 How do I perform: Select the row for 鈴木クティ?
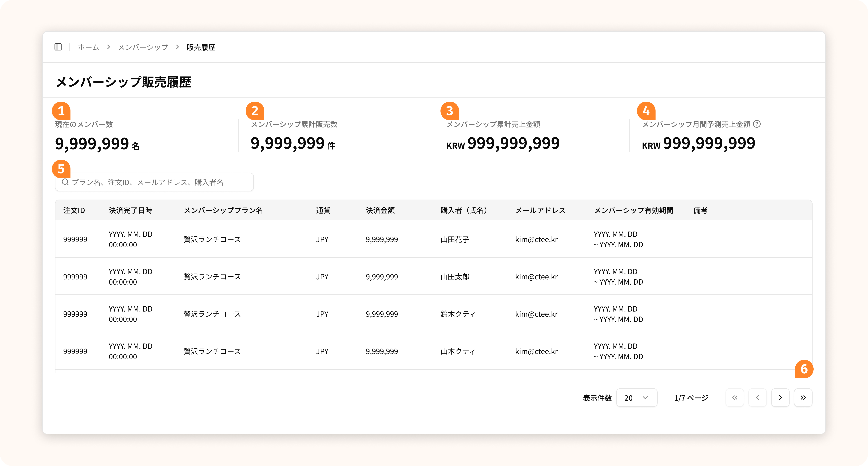pyautogui.click(x=458, y=314)
